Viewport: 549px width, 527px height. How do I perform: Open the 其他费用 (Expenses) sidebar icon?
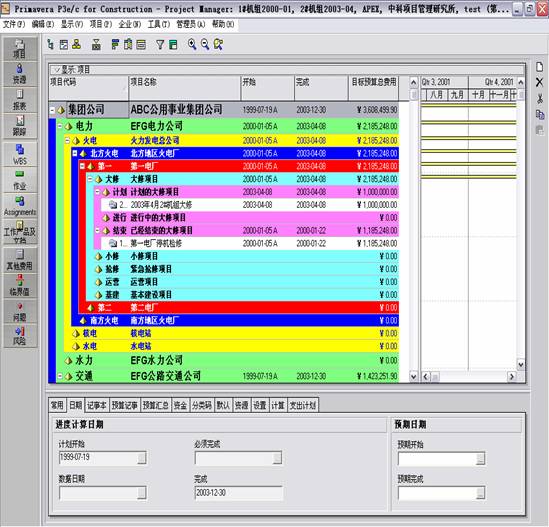click(x=20, y=260)
